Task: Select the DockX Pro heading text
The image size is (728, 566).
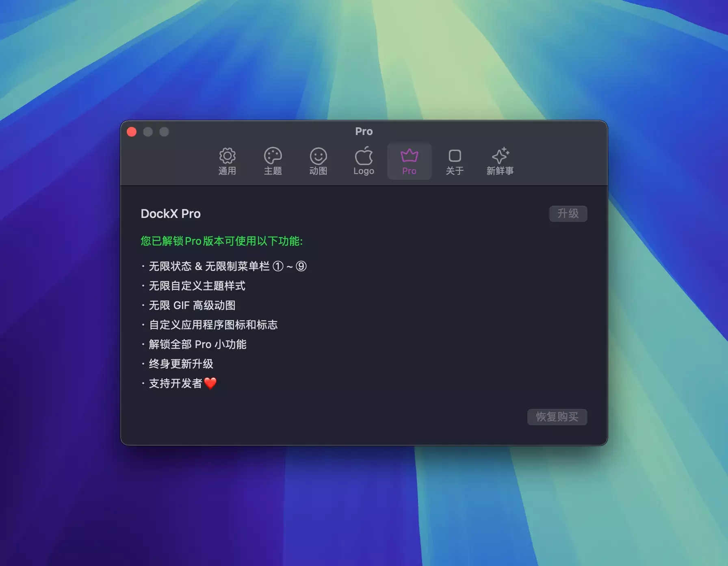Action: [171, 214]
